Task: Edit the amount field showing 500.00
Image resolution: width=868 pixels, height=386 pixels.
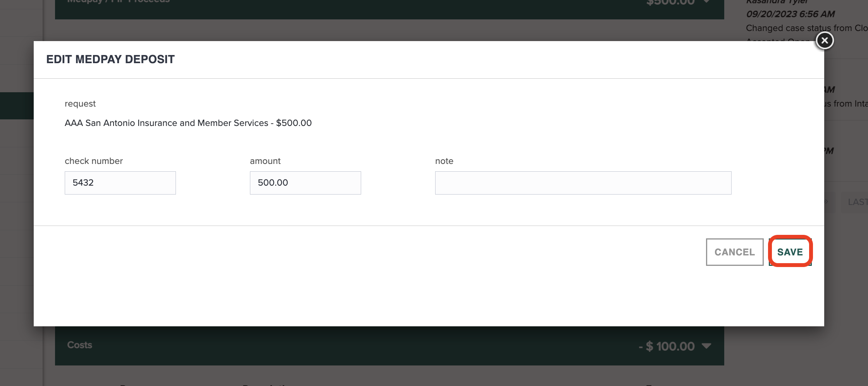Action: (305, 183)
